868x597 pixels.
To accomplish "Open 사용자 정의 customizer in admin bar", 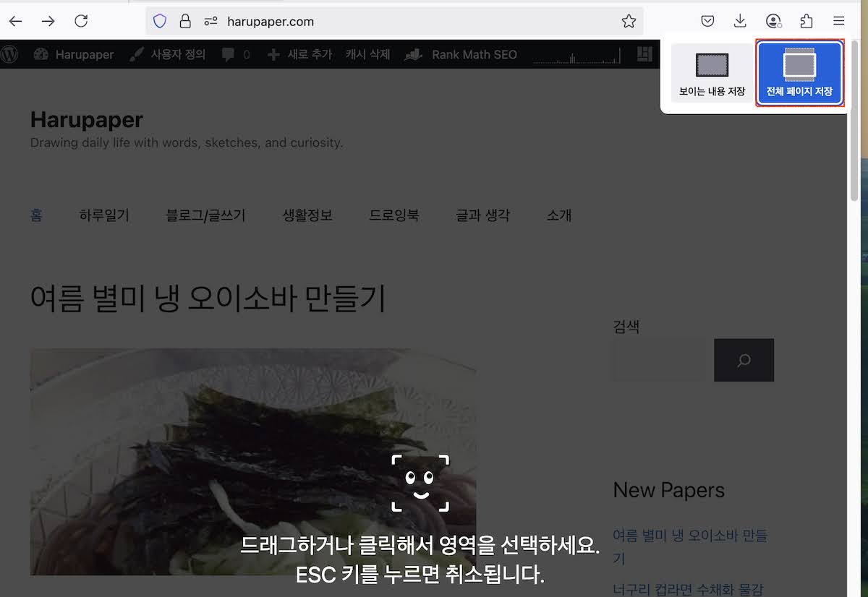I will coord(168,54).
